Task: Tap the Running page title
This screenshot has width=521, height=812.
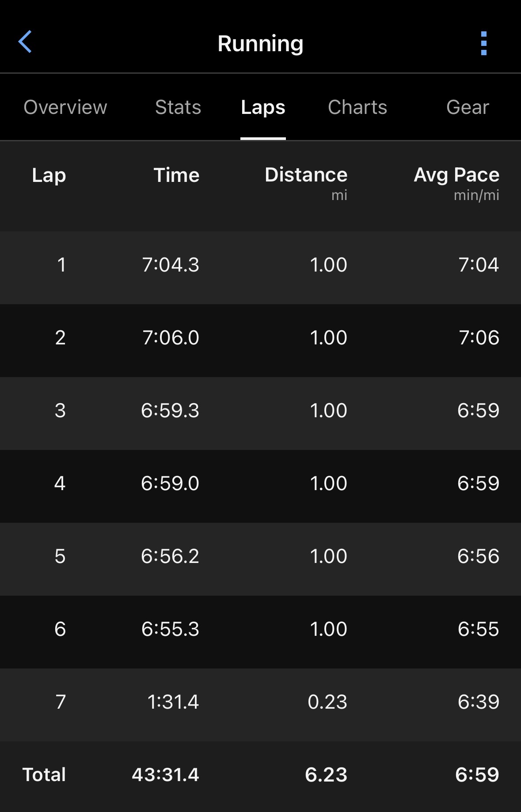Action: tap(260, 43)
